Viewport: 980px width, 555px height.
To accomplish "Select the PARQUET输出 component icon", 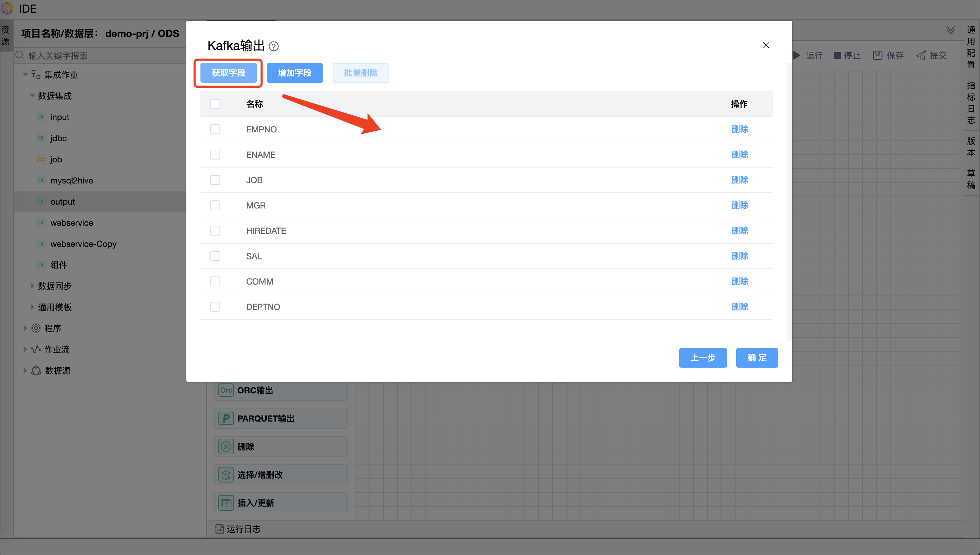I will coord(226,418).
